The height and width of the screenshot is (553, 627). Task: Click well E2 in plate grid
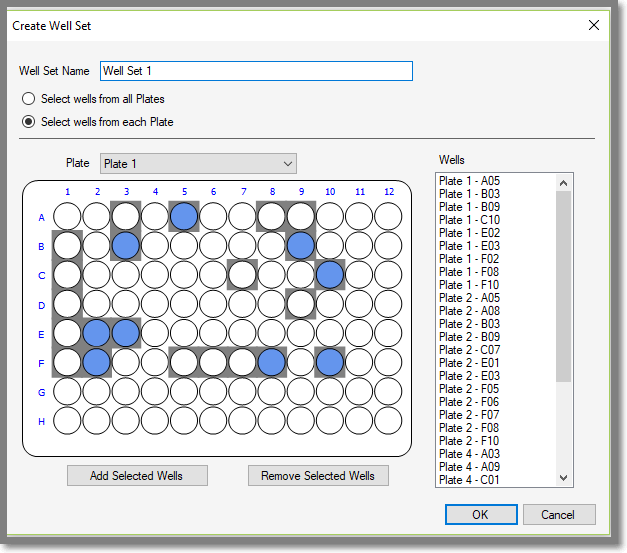pyautogui.click(x=96, y=332)
